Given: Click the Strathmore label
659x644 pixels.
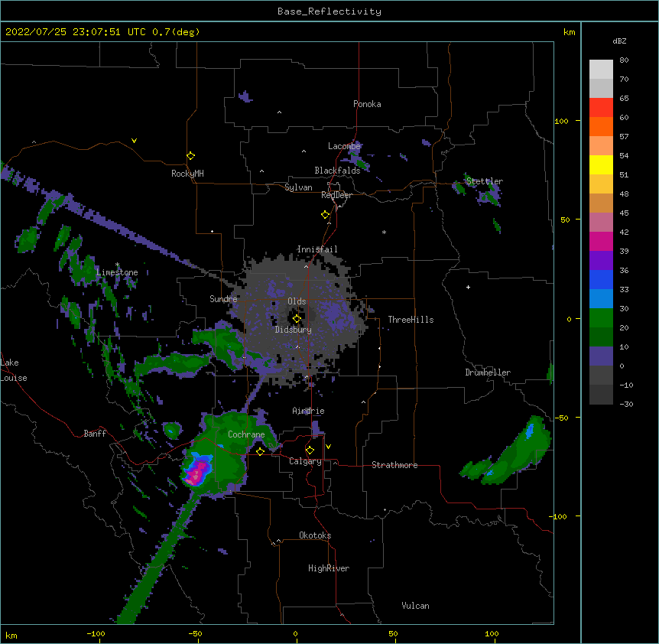Looking at the screenshot, I should 394,465.
